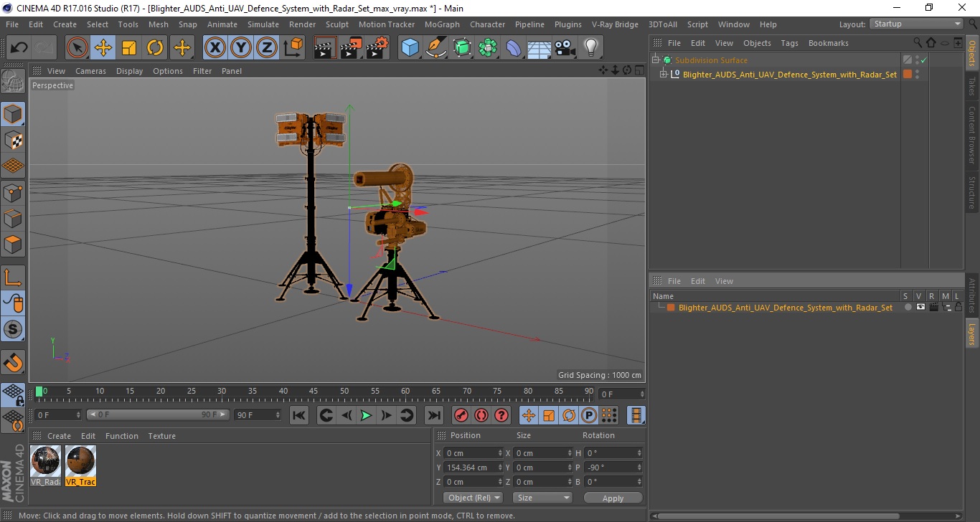This screenshot has width=980, height=522.
Task: Expand the Blighter_AUDS object tree node
Action: tap(664, 74)
